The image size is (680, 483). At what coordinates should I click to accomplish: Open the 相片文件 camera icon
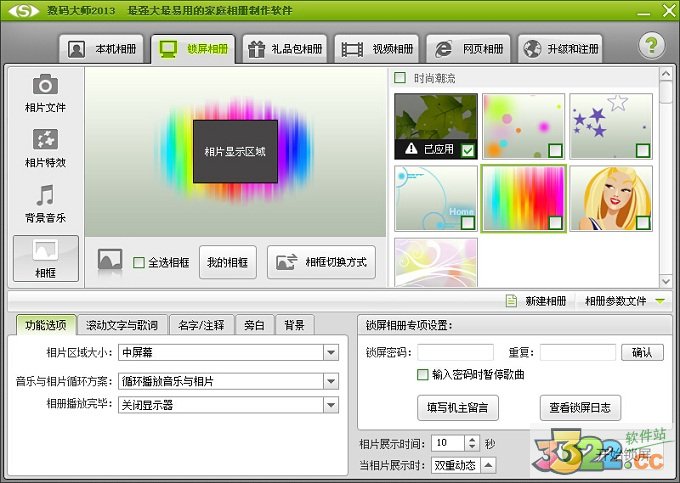[45, 85]
